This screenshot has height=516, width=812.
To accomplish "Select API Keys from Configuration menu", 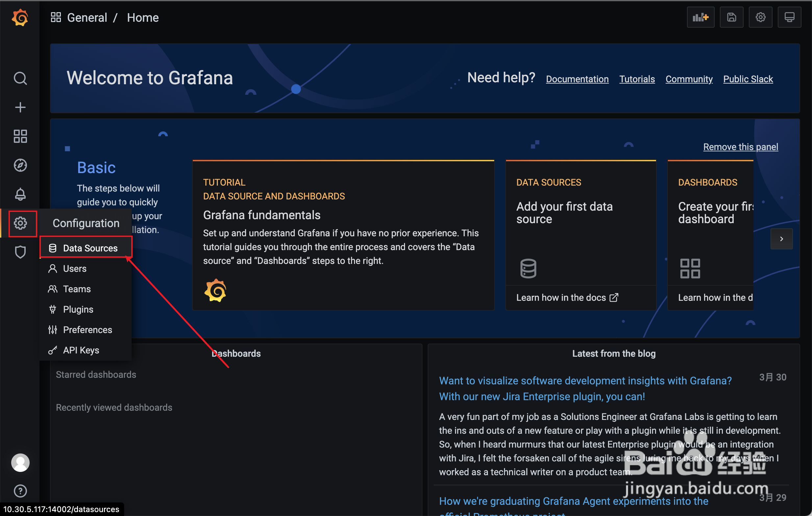I will [x=86, y=350].
